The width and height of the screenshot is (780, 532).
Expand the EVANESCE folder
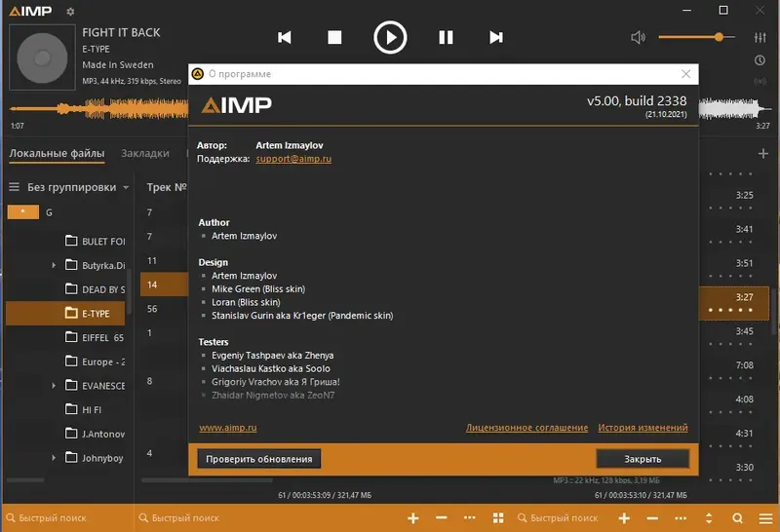point(54,386)
